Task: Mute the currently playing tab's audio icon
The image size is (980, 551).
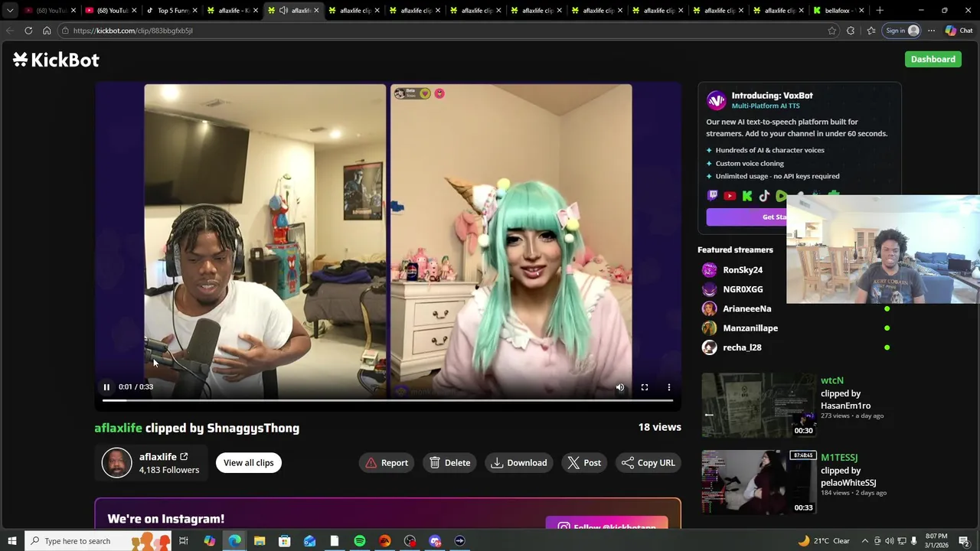Action: pyautogui.click(x=283, y=11)
